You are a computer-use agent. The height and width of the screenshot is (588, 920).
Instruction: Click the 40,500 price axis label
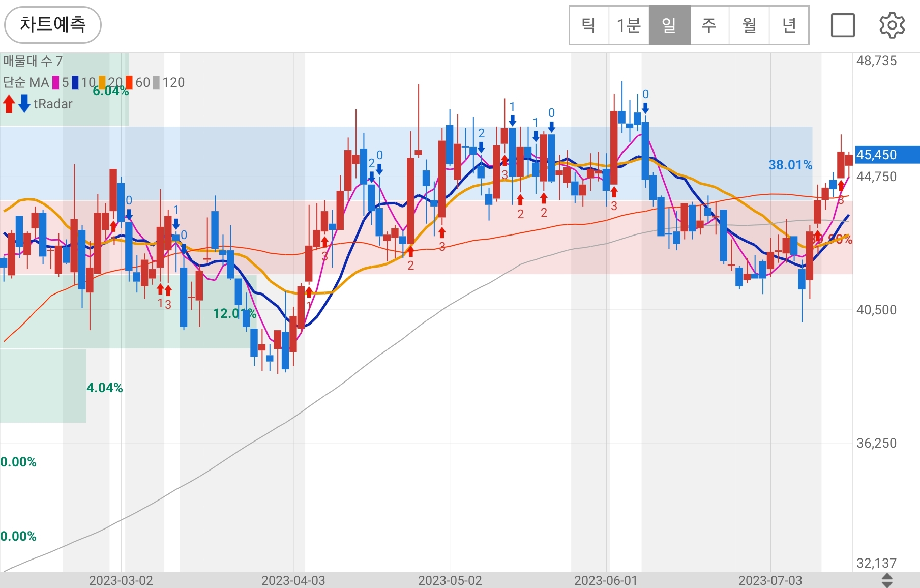(876, 310)
